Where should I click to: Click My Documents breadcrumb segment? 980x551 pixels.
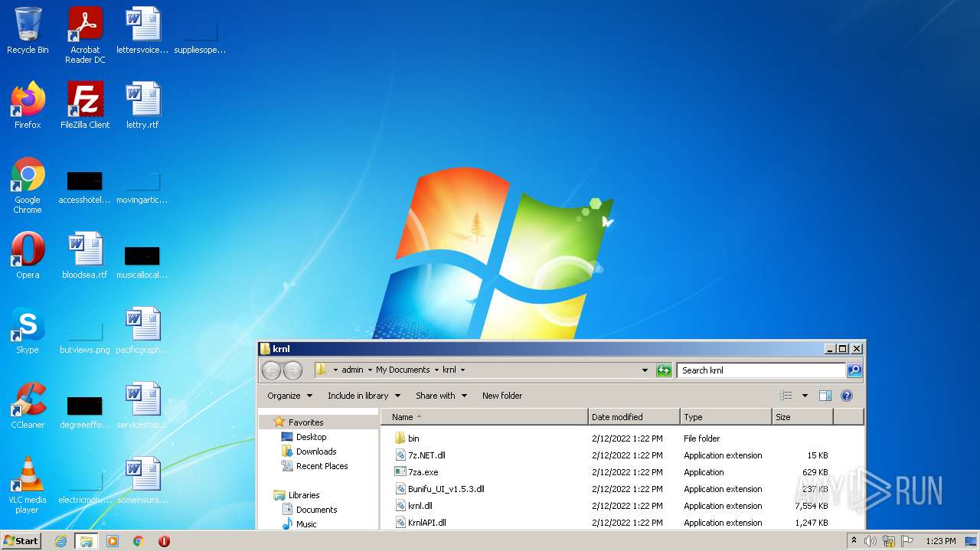click(403, 370)
